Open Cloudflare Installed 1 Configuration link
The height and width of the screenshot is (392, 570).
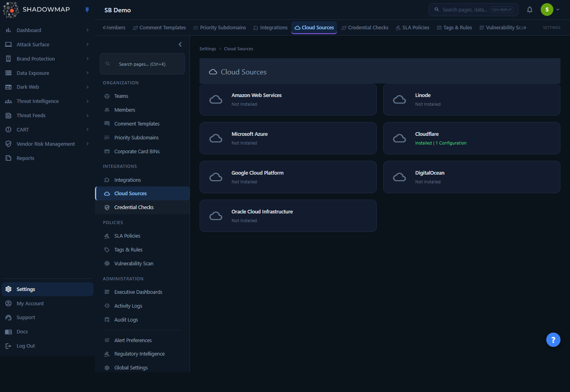coord(441,143)
